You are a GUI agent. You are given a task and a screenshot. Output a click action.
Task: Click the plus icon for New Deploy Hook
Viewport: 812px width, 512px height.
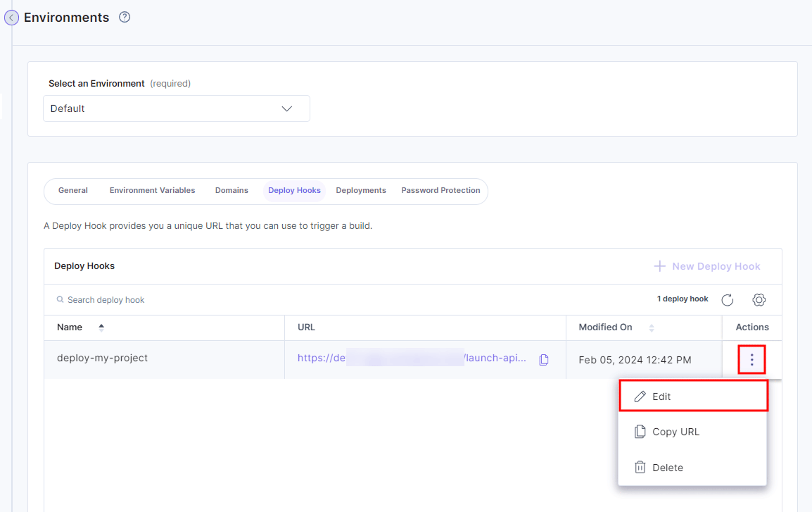coord(660,266)
